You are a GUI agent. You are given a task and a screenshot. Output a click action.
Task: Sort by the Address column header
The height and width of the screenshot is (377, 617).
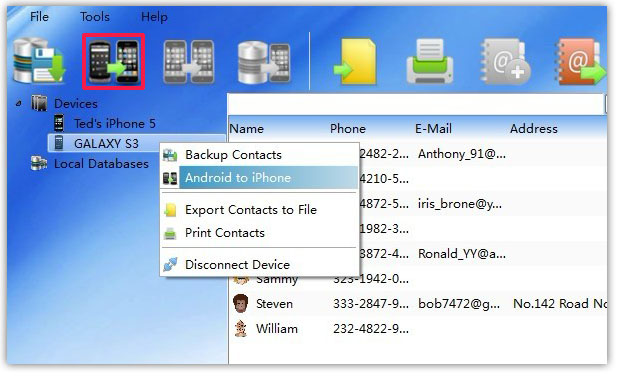pos(534,129)
